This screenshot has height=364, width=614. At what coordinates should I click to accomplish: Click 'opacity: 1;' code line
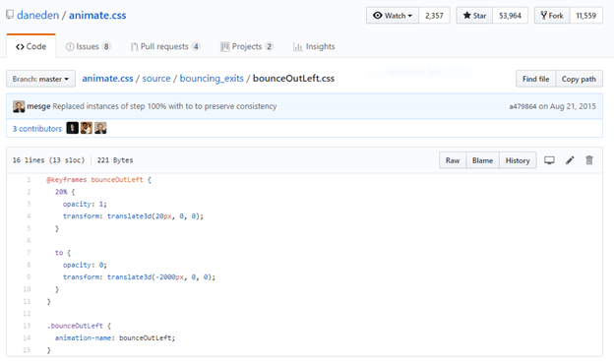click(85, 204)
